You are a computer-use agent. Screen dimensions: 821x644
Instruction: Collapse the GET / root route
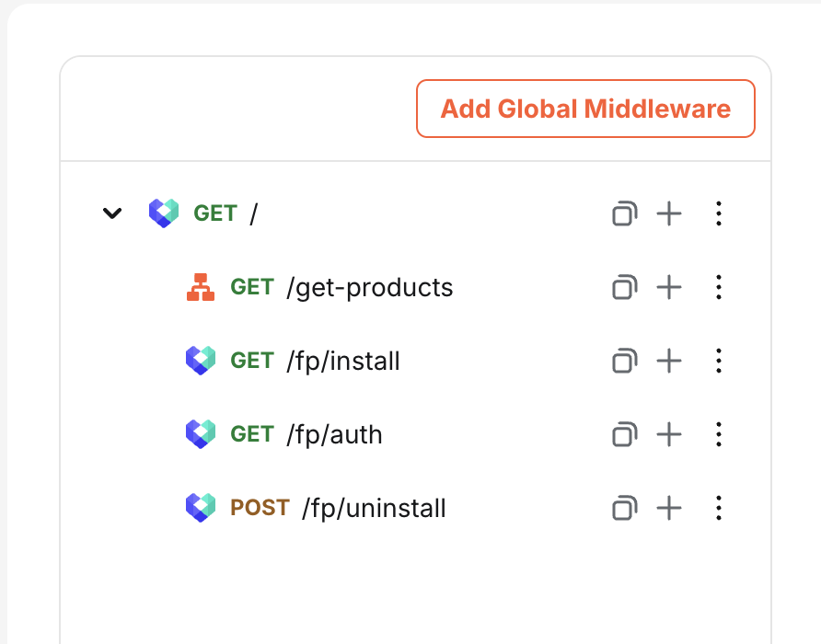click(x=112, y=213)
